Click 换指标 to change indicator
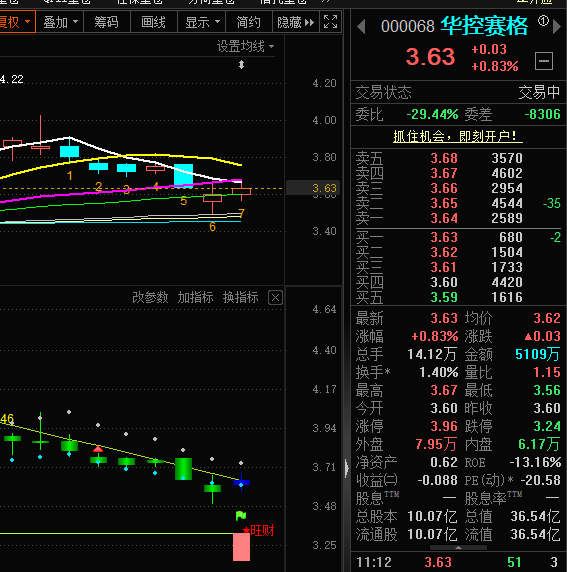Screen dimensions: 567x572 240,298
